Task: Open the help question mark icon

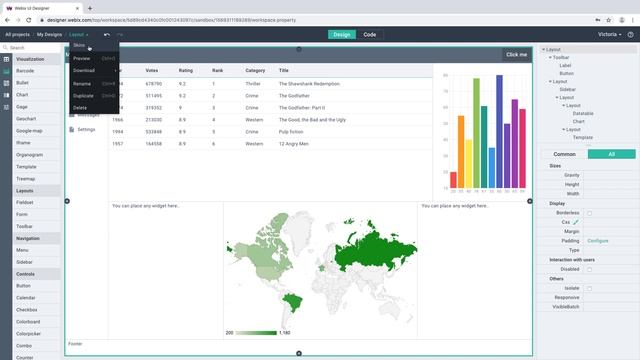Action: [x=631, y=35]
